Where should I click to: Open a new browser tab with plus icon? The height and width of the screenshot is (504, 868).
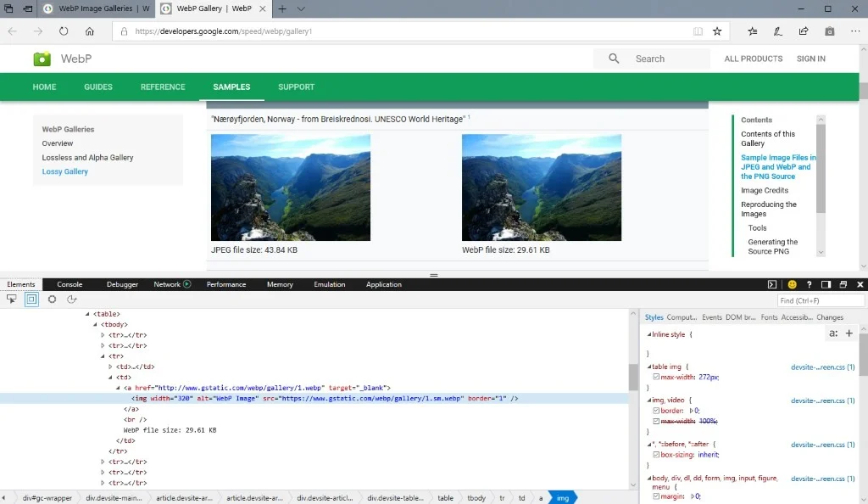[282, 8]
